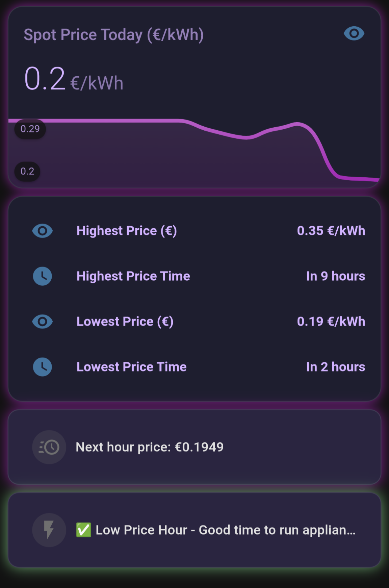The width and height of the screenshot is (389, 588).
Task: Click the 0.35 €/kWh highest price value
Action: click(x=331, y=231)
